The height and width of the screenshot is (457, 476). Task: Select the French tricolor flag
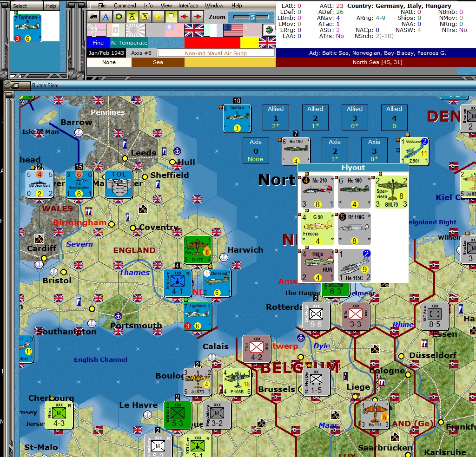click(x=213, y=30)
